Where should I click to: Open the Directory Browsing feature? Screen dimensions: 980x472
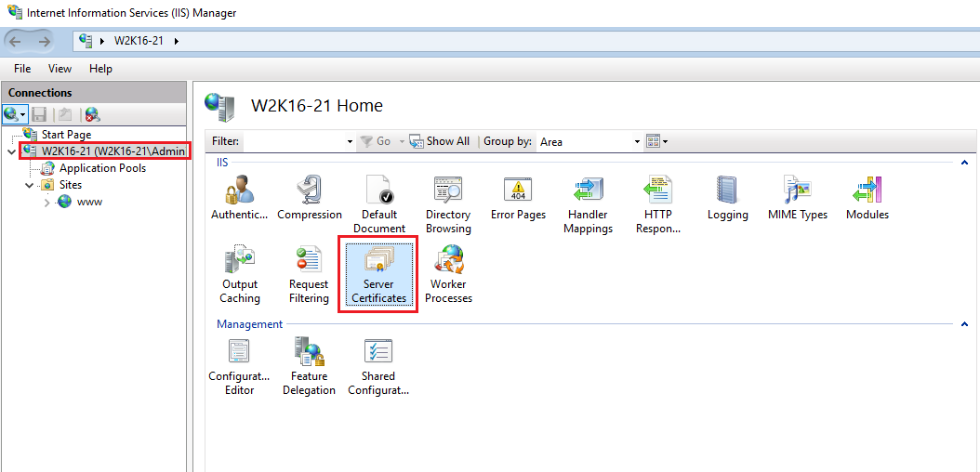[448, 204]
